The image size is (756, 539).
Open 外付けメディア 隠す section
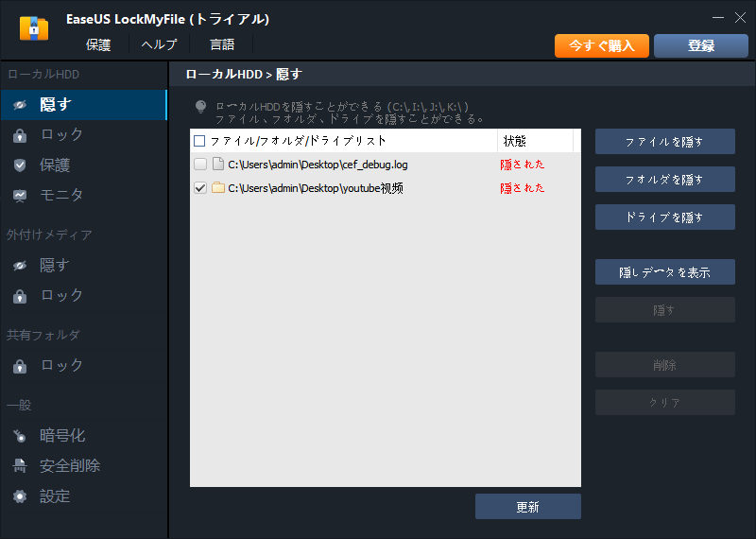[83, 266]
